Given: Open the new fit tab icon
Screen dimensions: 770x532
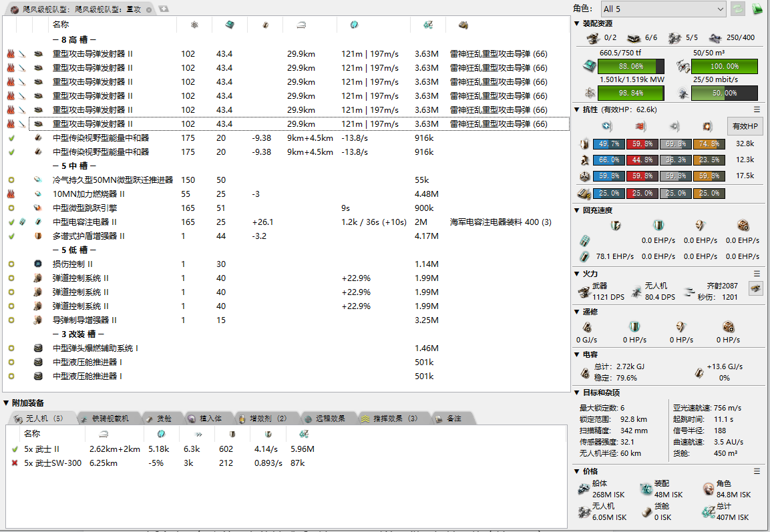Looking at the screenshot, I should coord(164,9).
